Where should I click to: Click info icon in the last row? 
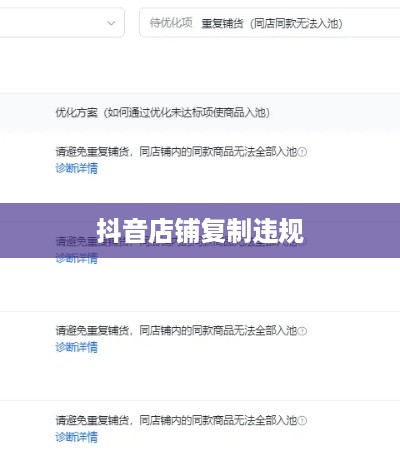(x=302, y=420)
